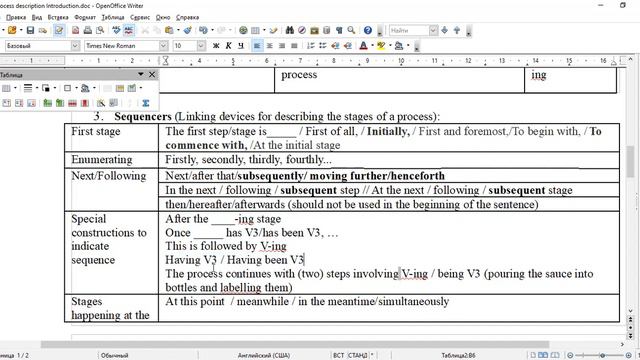This screenshot has width=640, height=360.
Task: Click the language field Английский (США)
Action: (x=264, y=356)
